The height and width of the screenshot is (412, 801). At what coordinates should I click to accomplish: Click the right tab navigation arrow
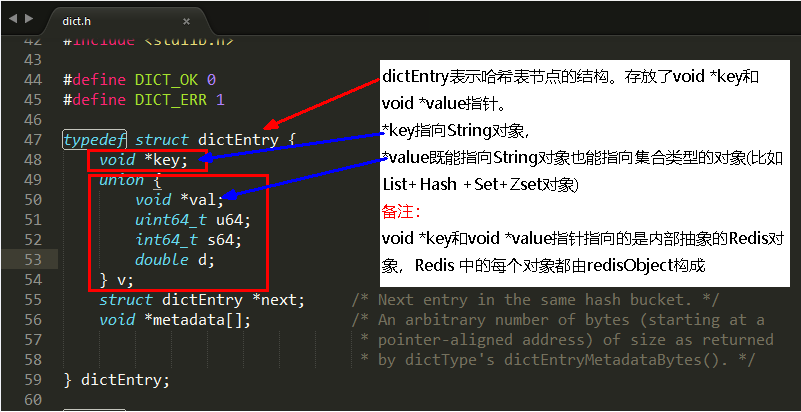pyautogui.click(x=29, y=18)
